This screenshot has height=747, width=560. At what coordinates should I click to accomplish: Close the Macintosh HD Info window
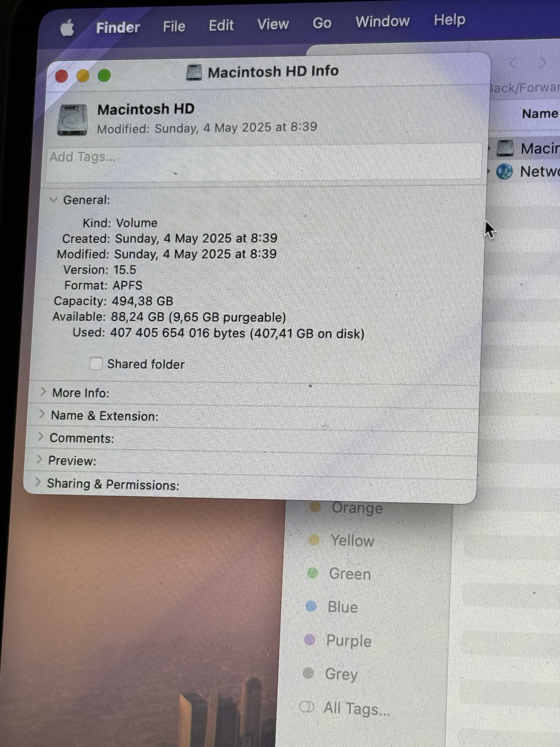pyautogui.click(x=62, y=76)
